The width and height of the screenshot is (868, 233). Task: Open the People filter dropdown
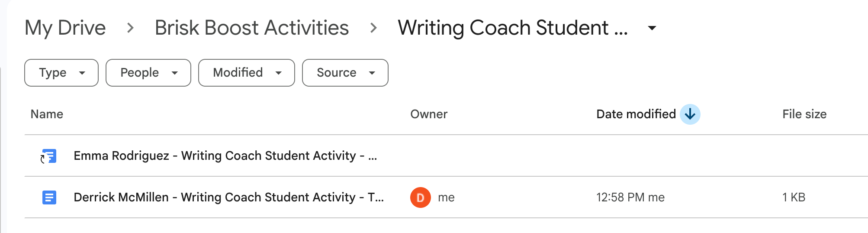click(x=148, y=73)
